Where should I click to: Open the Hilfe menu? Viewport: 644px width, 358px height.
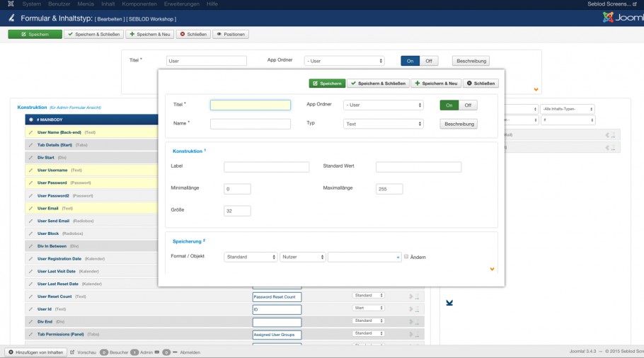tap(212, 4)
